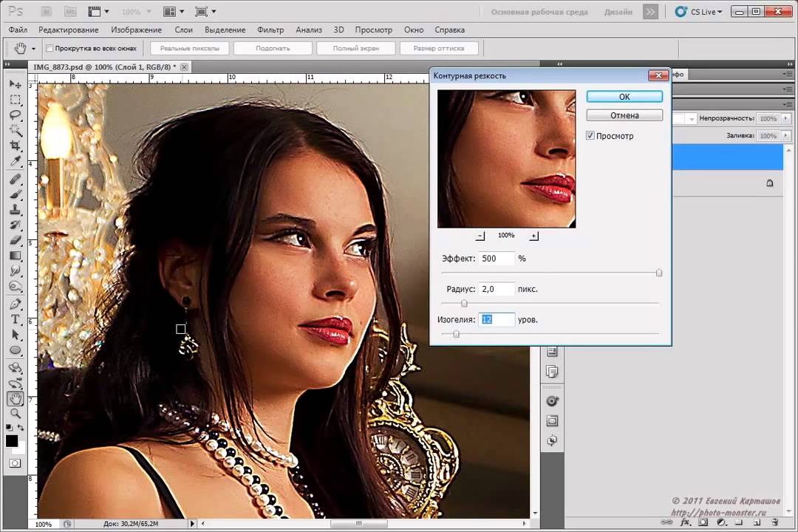Choose the Zoom magnifier tool

tap(15, 414)
